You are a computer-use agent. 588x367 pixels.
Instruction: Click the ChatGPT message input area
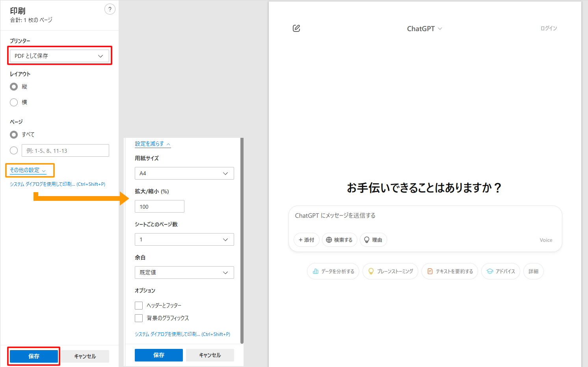[425, 216]
